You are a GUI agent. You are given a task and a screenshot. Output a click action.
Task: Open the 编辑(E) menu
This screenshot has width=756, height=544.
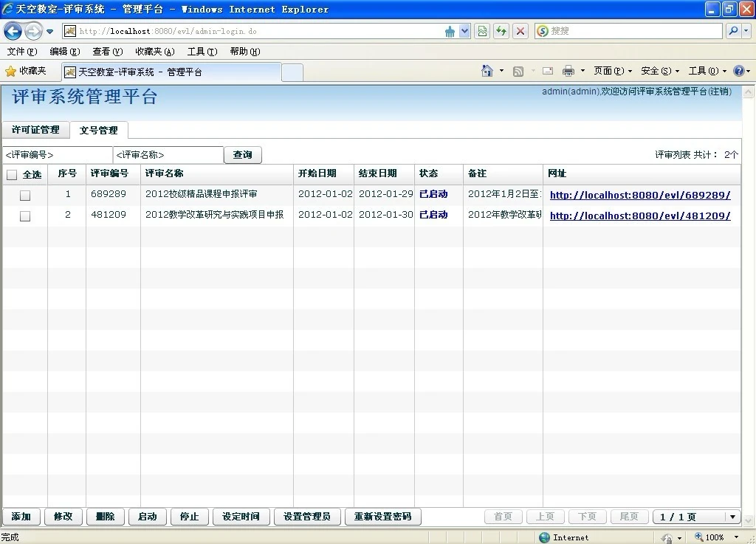point(65,52)
